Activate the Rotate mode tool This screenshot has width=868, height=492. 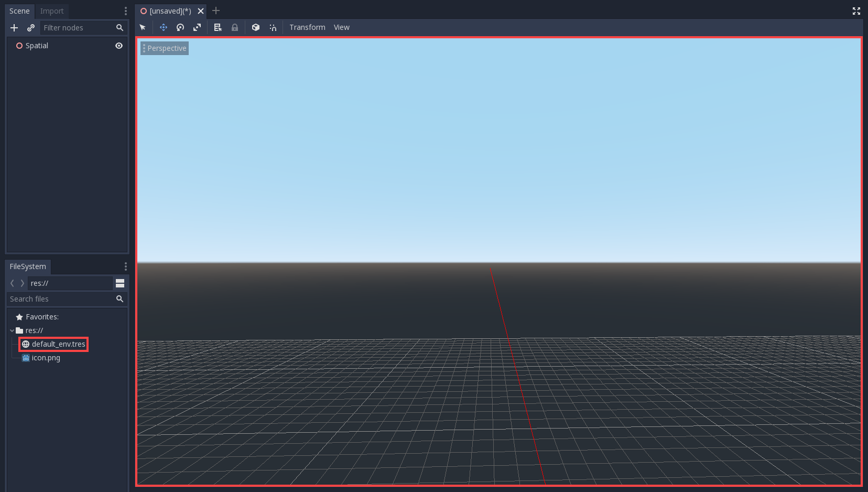180,27
